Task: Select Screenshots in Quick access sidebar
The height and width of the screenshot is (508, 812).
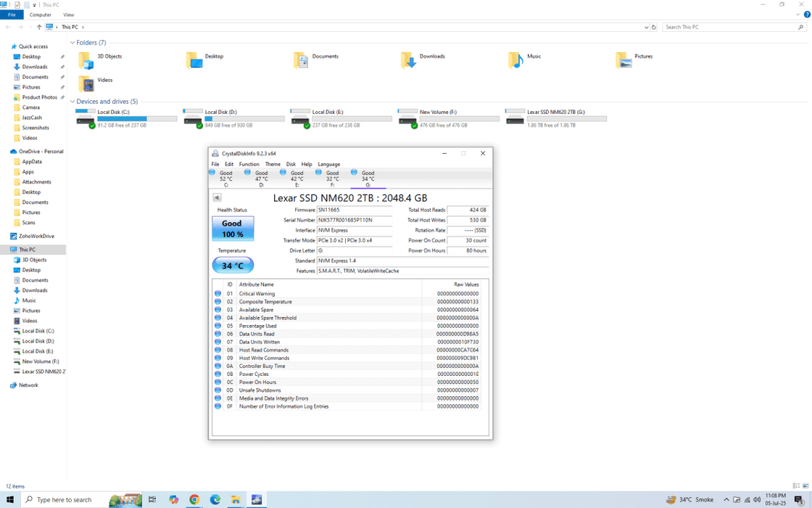Action: coord(36,128)
